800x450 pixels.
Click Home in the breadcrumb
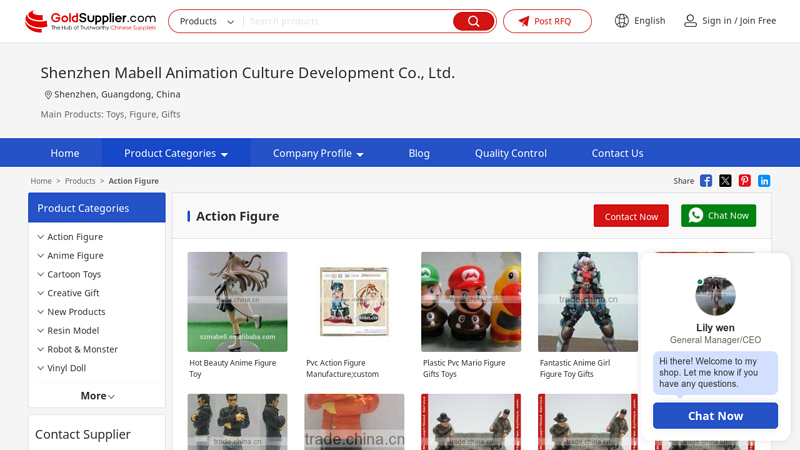(41, 181)
